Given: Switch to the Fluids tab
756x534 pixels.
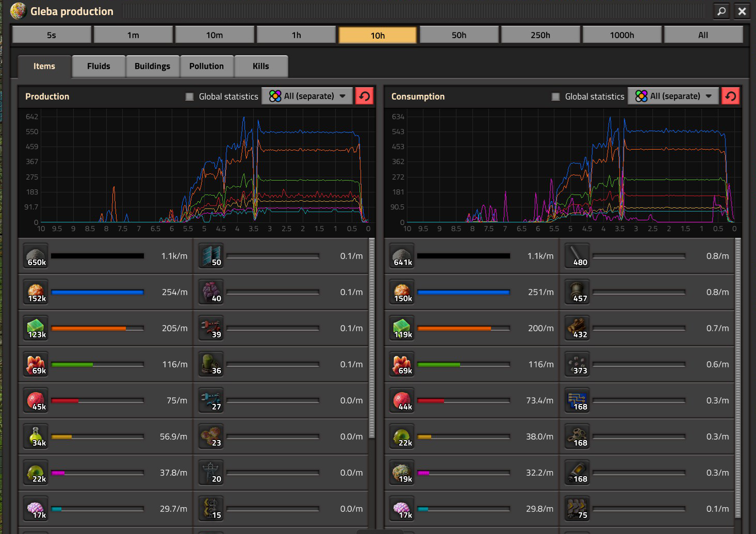Looking at the screenshot, I should coord(98,66).
